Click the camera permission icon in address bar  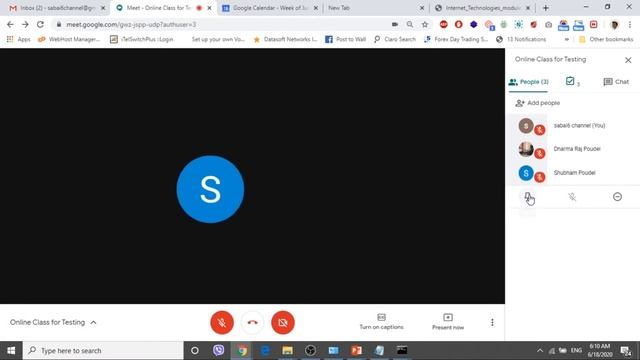[395, 24]
